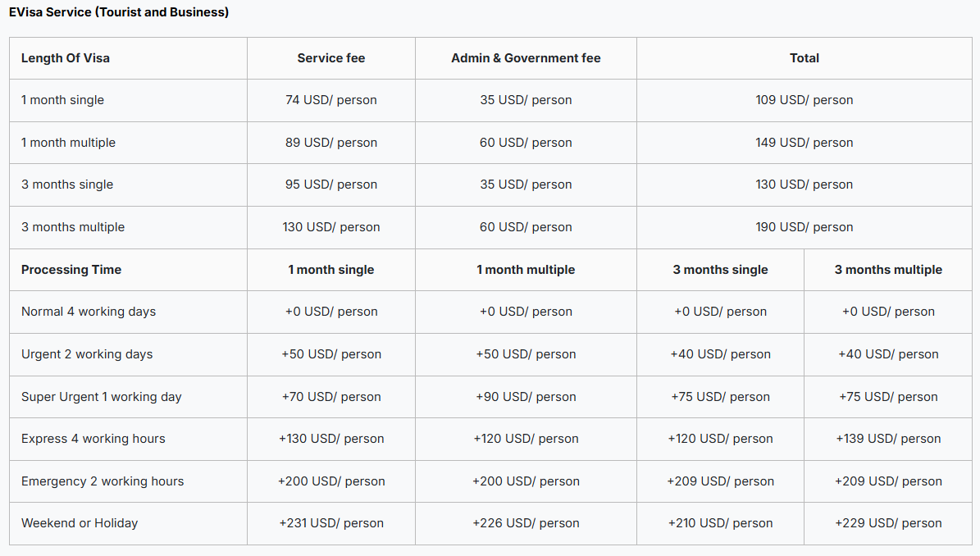The image size is (980, 556).
Task: Select the Urgent 2 working days label
Action: pyautogui.click(x=87, y=354)
